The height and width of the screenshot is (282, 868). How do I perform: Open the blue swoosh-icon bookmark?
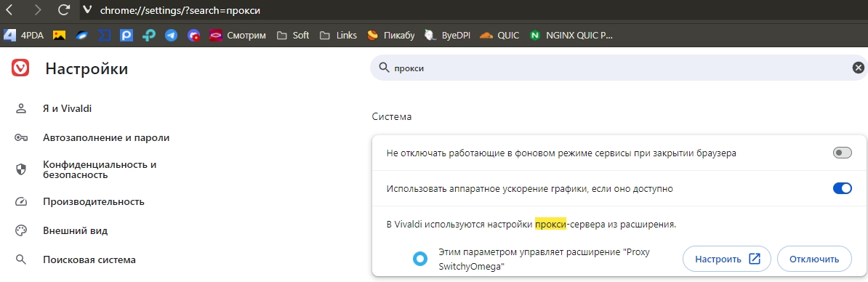[82, 36]
